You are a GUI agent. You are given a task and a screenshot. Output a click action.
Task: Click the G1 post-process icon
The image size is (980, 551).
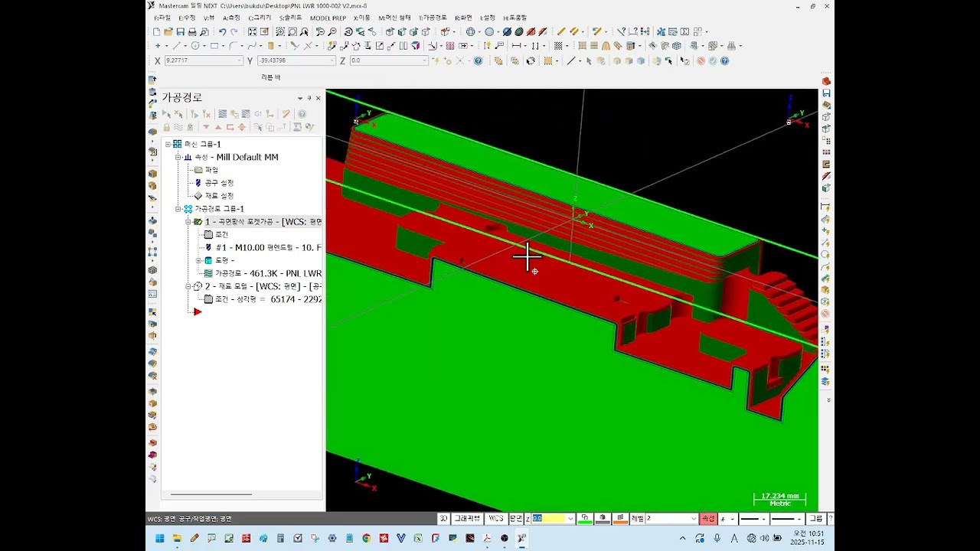pos(258,114)
